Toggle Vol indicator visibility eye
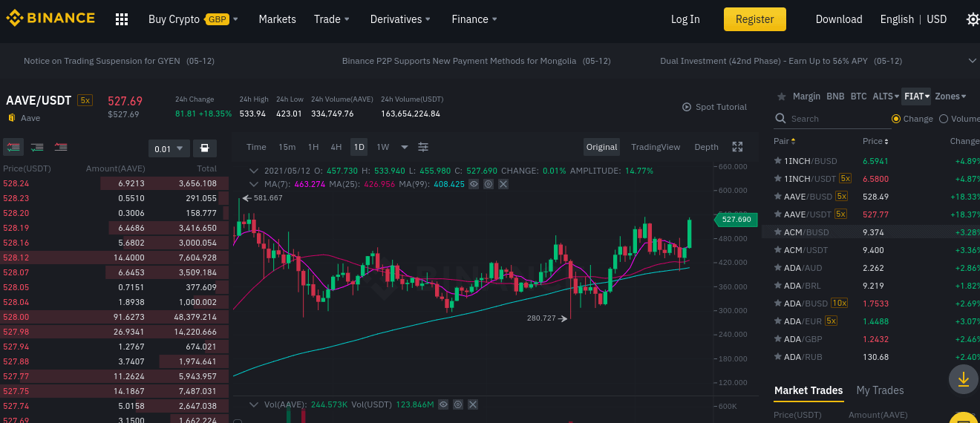Screen dimensions: 980x423 pyautogui.click(x=443, y=404)
